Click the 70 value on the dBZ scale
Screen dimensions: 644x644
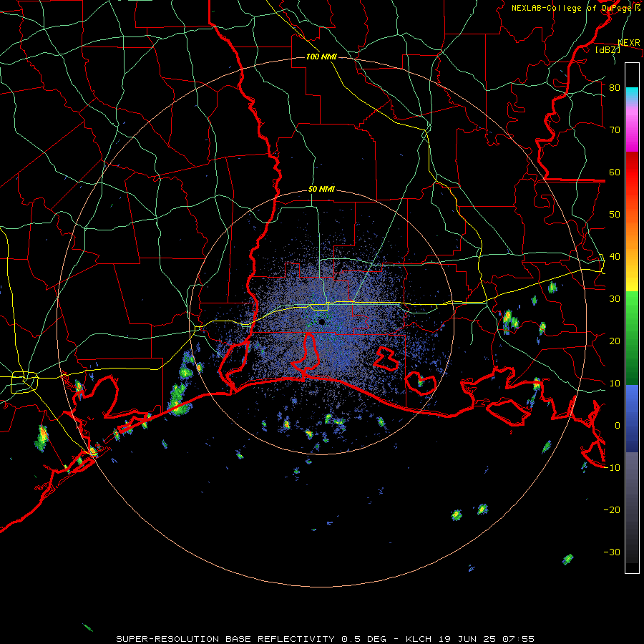615,130
